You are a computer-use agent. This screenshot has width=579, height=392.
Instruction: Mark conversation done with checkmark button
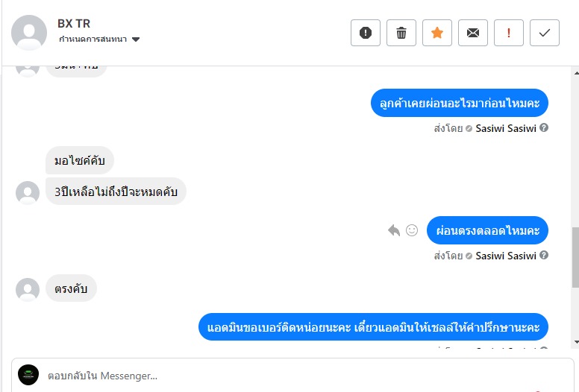[545, 33]
